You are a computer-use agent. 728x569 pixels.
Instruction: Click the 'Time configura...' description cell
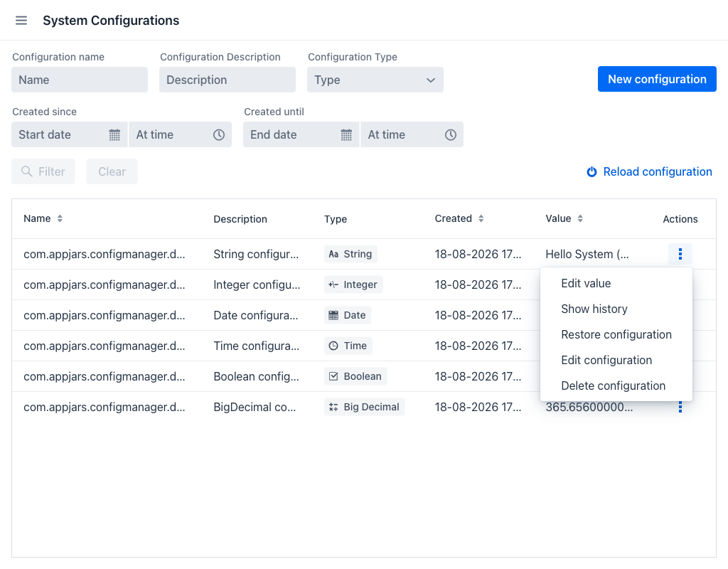(x=256, y=346)
